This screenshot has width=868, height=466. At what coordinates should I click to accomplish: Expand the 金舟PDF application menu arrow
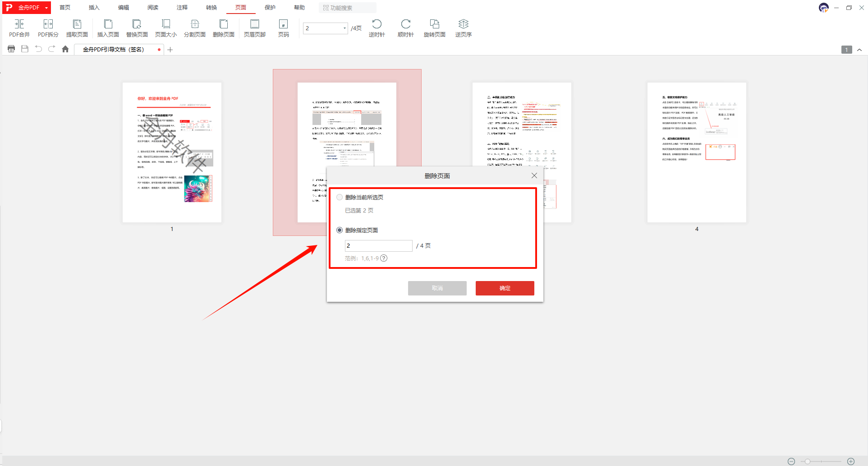46,8
